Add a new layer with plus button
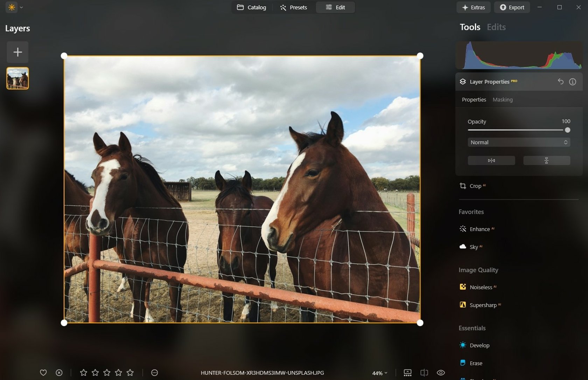This screenshot has height=380, width=588. [17, 52]
